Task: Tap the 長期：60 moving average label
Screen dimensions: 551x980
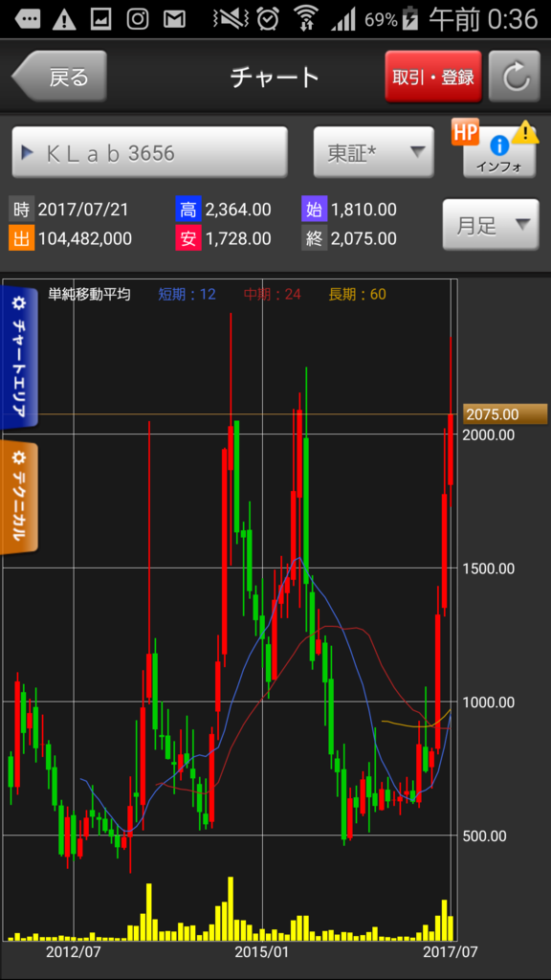Action: [358, 294]
